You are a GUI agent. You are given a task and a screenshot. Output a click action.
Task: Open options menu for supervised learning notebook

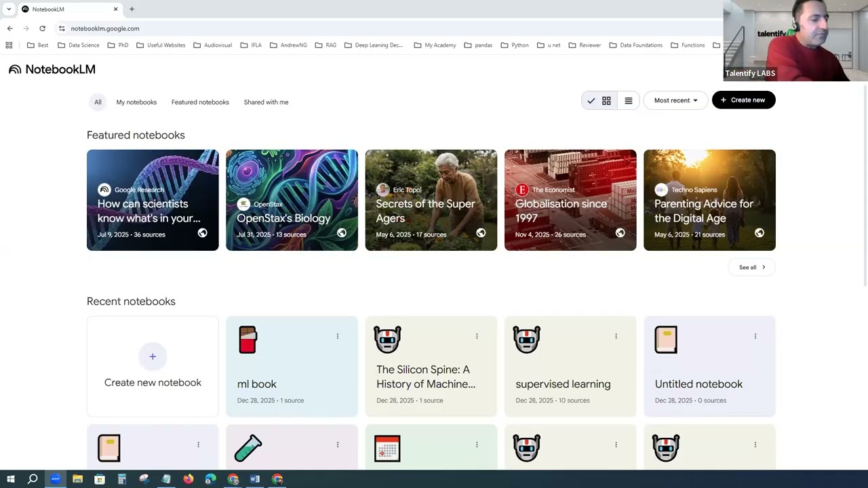pos(616,336)
